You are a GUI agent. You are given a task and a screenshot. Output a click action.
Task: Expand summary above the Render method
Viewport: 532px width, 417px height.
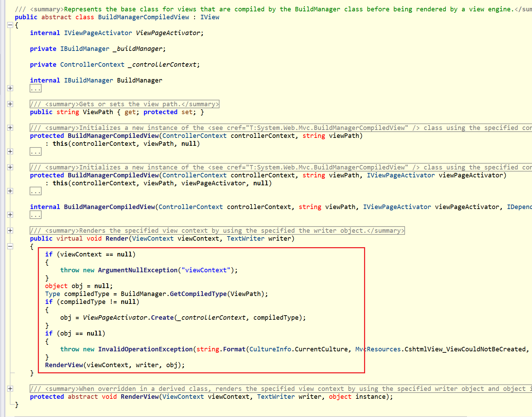pos(10,231)
